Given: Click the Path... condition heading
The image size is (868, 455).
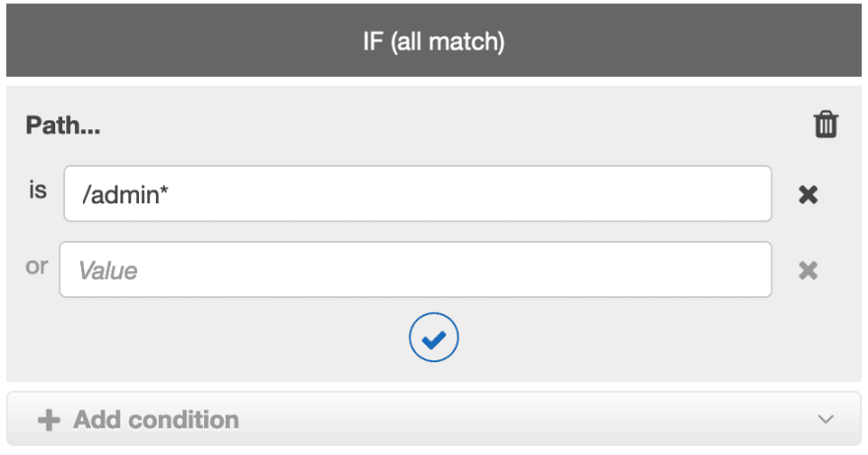Looking at the screenshot, I should coord(62,125).
